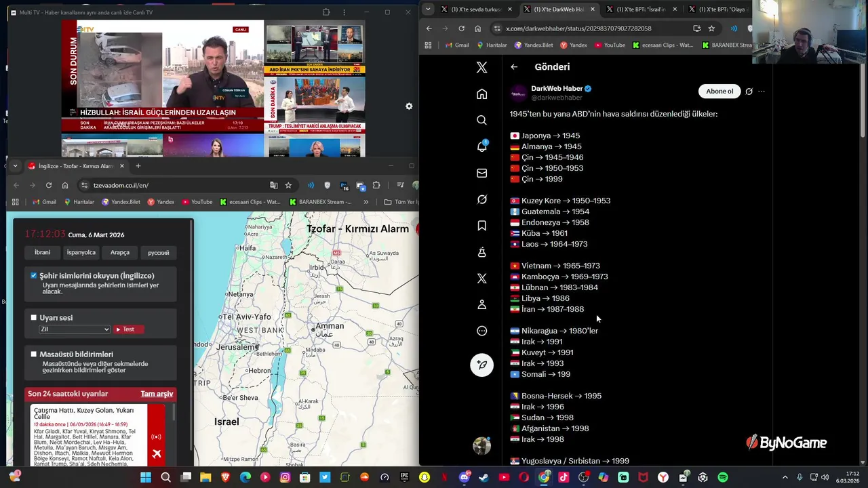Viewport: 868px width, 488px height.
Task: Click translate icon in Tzofar address bar
Action: tap(274, 185)
